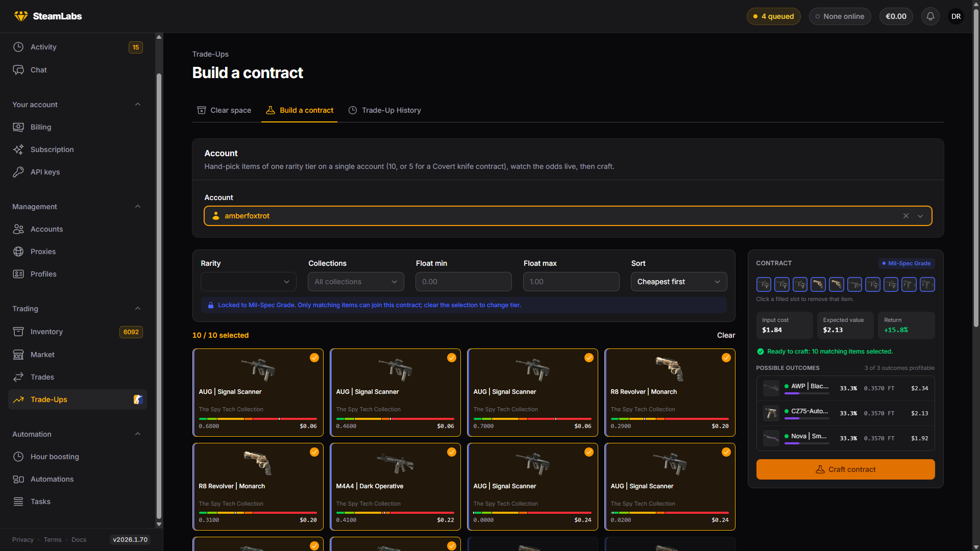Open Automations page

tap(78, 479)
